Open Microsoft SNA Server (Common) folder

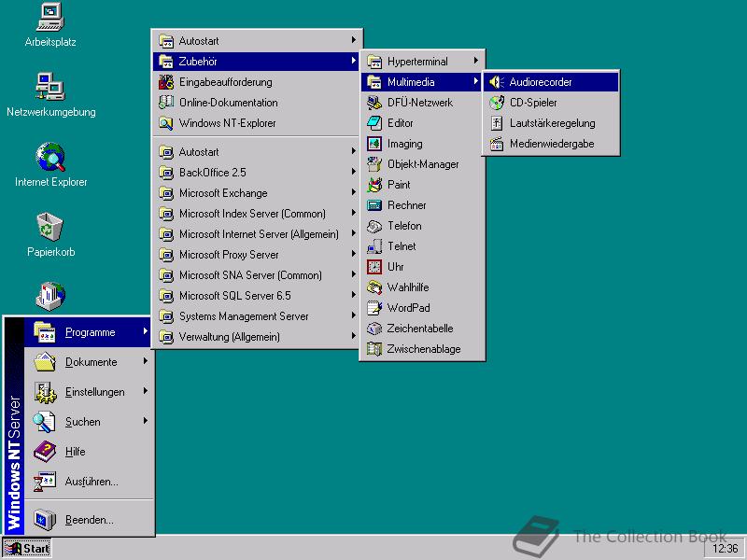[256, 274]
